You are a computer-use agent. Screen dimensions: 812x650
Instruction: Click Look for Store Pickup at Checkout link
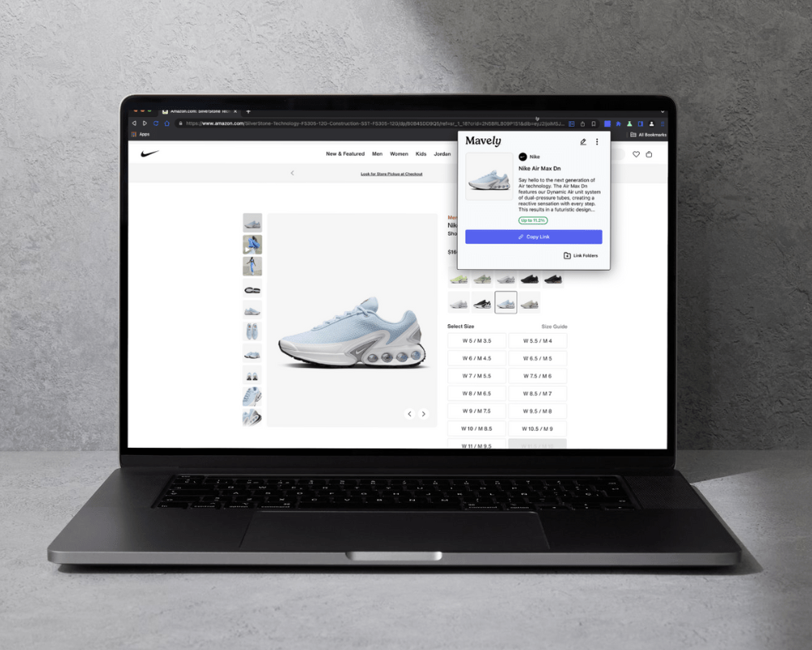[x=391, y=174]
